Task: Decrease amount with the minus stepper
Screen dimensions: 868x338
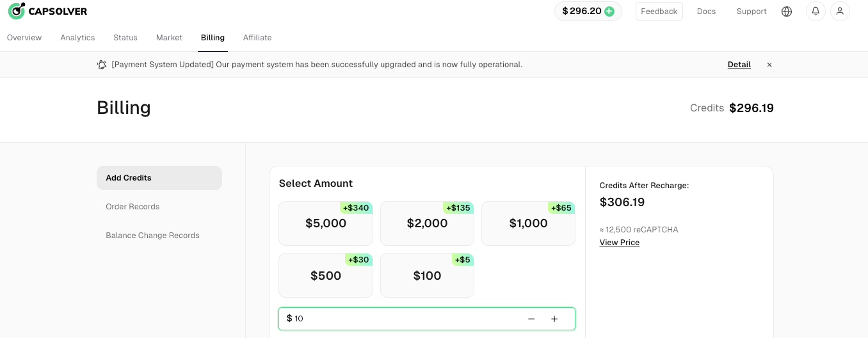Action: [531, 319]
